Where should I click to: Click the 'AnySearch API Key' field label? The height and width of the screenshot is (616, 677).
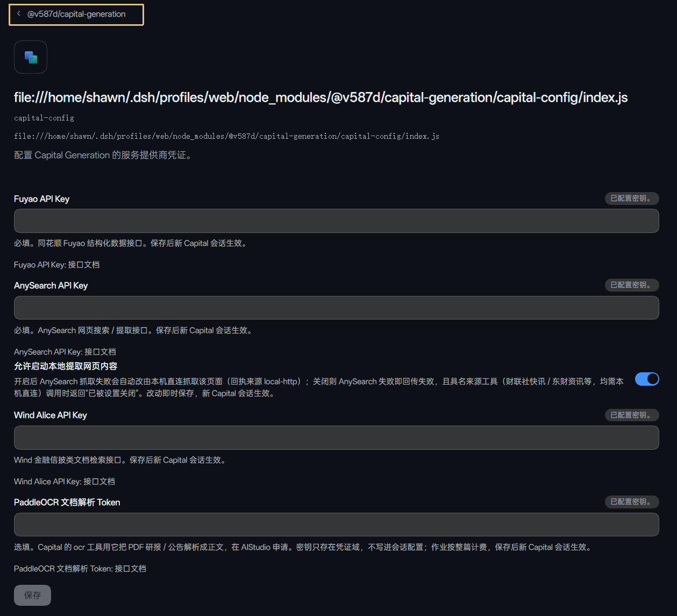(51, 286)
